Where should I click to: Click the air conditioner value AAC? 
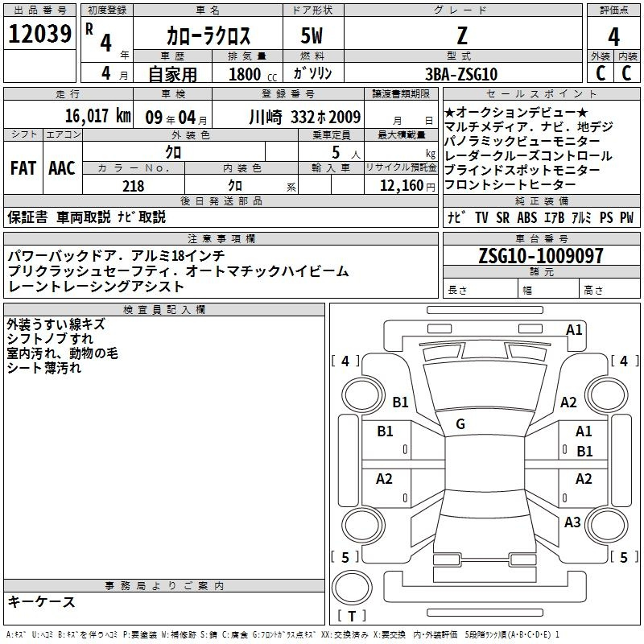pyautogui.click(x=62, y=168)
